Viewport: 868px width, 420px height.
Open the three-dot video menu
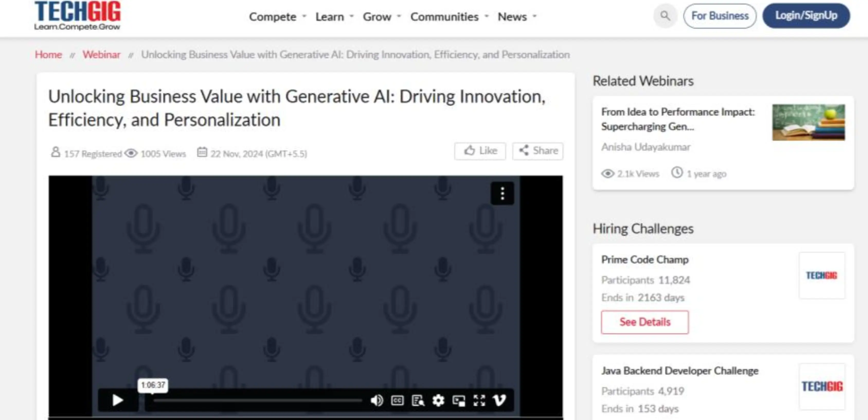coord(502,193)
